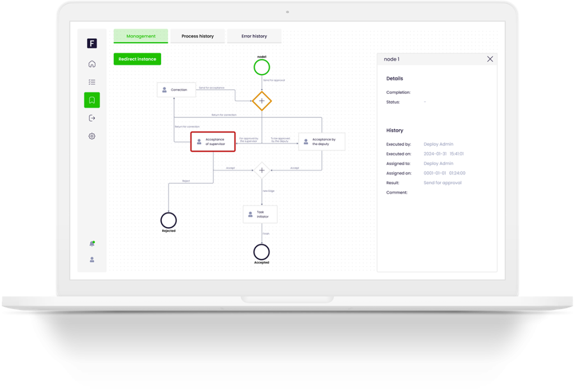
Task: Open the Home icon in sidebar
Action: coord(92,64)
